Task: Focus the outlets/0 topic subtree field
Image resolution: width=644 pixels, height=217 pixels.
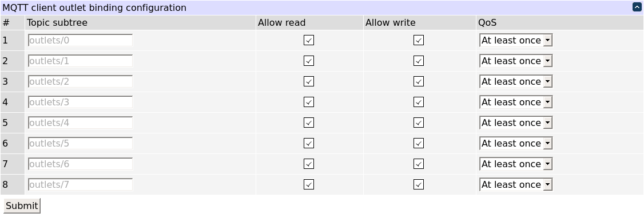Action: [81, 40]
